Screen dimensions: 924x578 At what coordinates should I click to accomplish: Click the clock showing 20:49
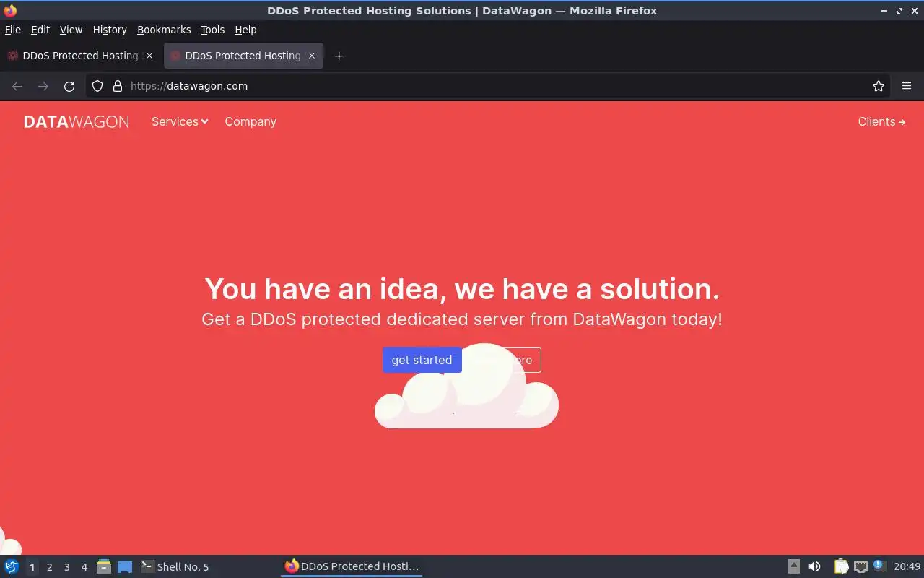coord(907,566)
